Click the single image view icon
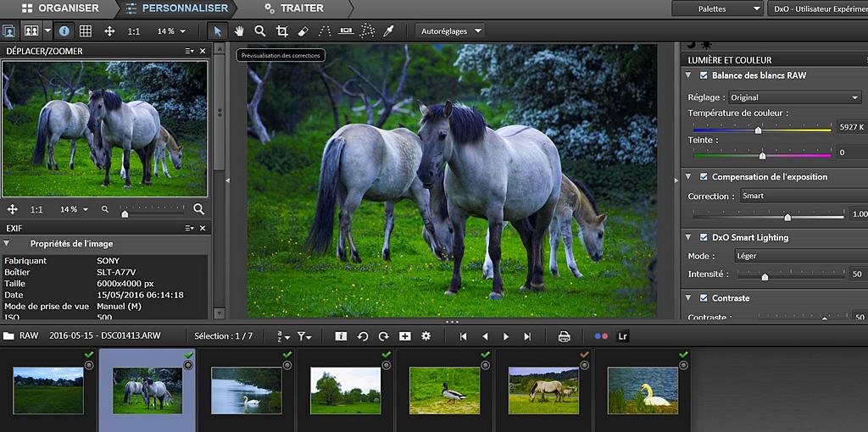 click(8, 31)
